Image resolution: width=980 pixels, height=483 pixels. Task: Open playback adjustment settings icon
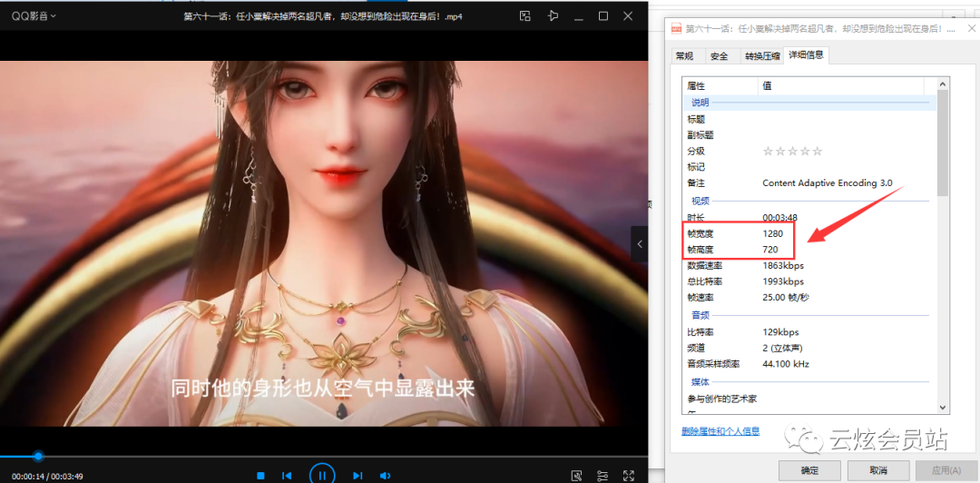click(x=603, y=476)
